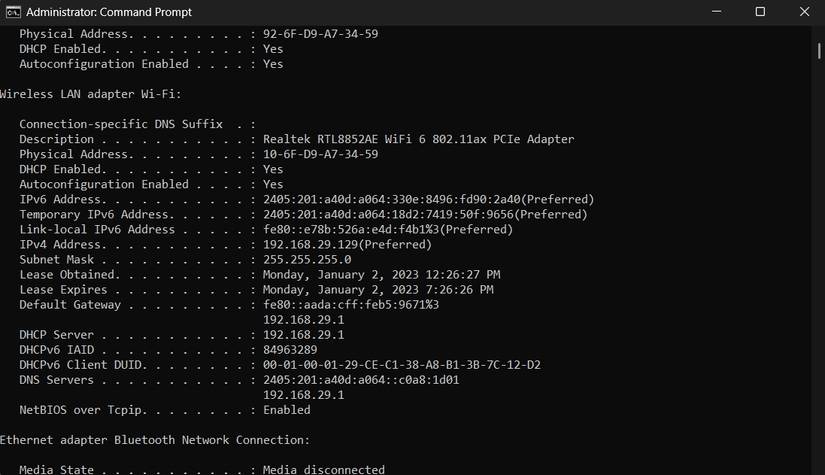Viewport: 825px width, 475px height.
Task: Click the DHCPv6 IAID value 84963289
Action: 290,350
